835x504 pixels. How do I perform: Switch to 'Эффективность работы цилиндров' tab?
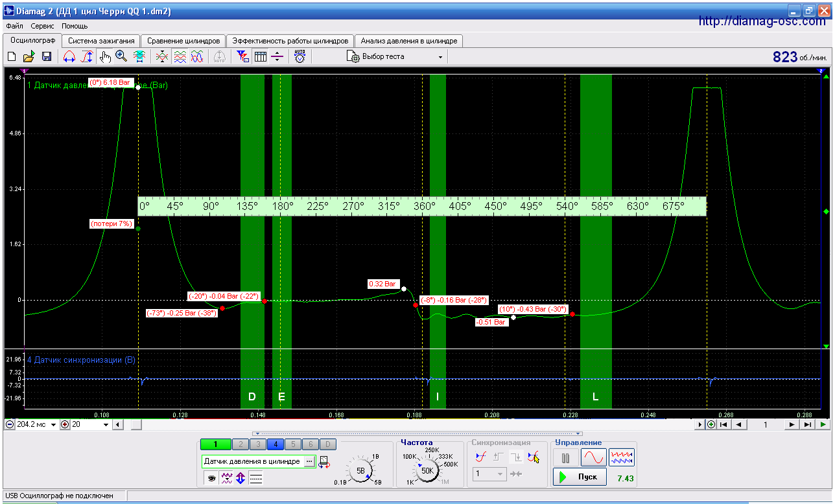[x=290, y=41]
